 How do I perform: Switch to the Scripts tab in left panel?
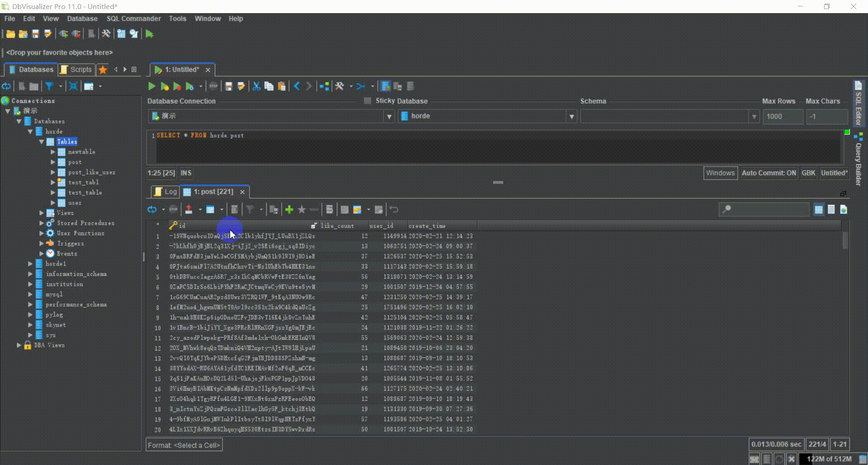[x=76, y=69]
